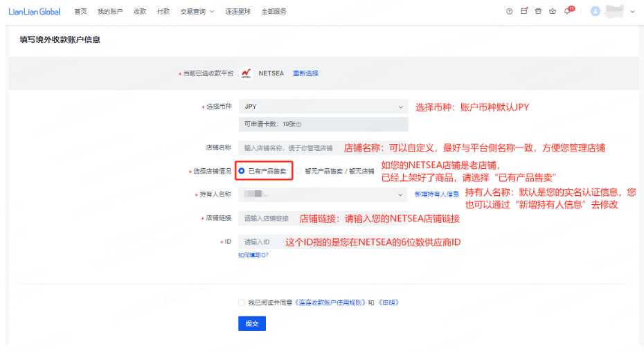Open notifications bell with red badge
Viewport: 644px width, 353px height.
pyautogui.click(x=569, y=10)
